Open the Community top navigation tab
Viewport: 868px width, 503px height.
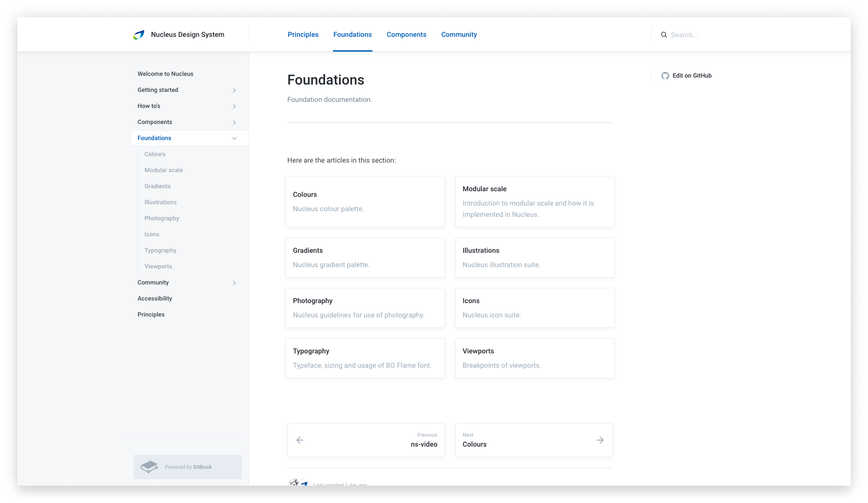459,35
